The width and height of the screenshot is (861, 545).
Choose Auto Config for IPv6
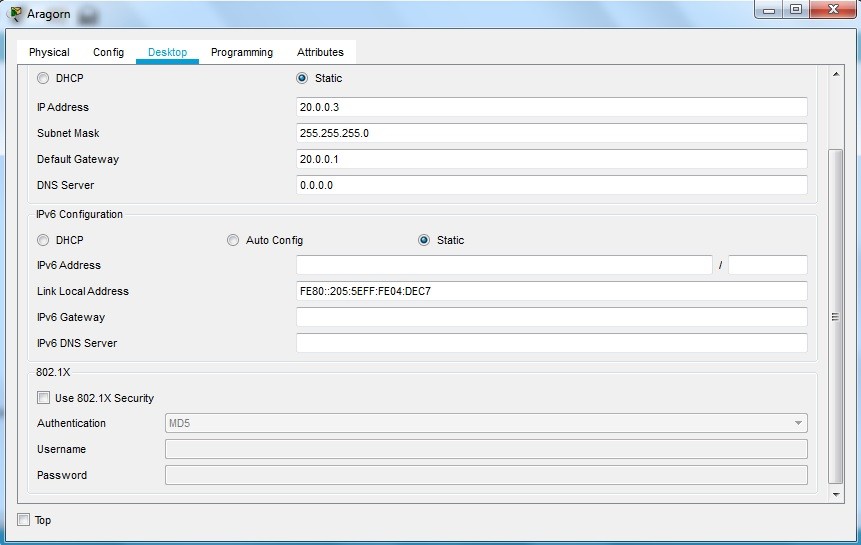pos(233,240)
